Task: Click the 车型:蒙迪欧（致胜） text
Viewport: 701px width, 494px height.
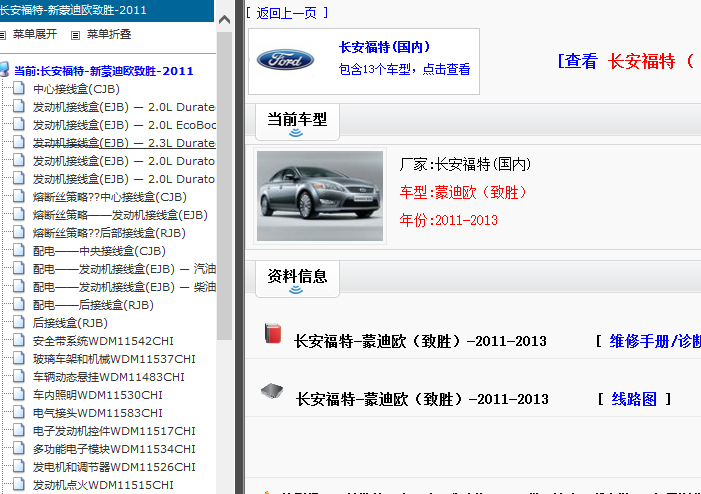Action: pos(463,193)
